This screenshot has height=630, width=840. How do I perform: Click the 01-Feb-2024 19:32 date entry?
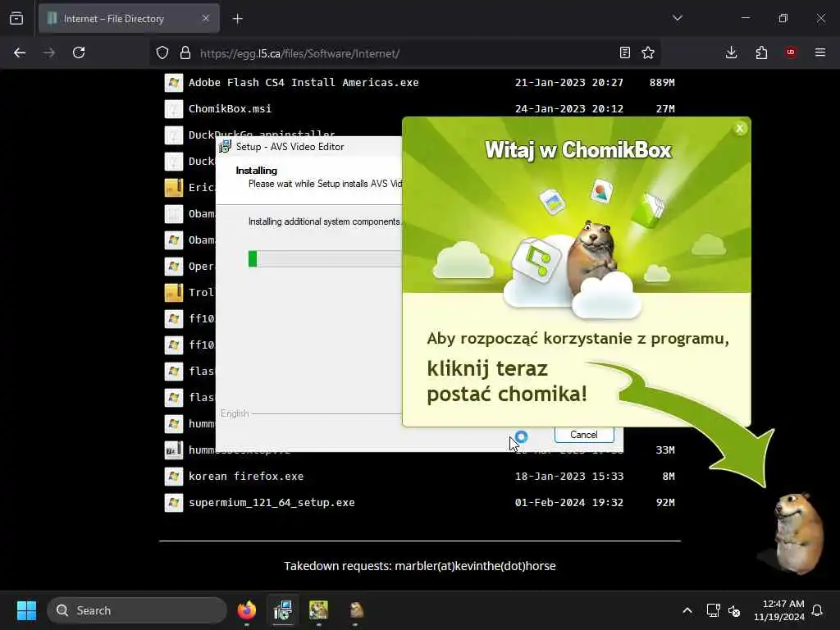pyautogui.click(x=569, y=503)
